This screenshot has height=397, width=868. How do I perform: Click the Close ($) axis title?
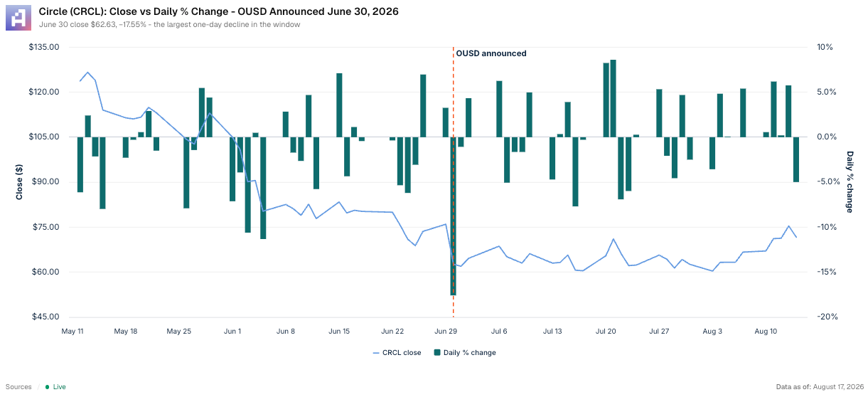pyautogui.click(x=19, y=181)
